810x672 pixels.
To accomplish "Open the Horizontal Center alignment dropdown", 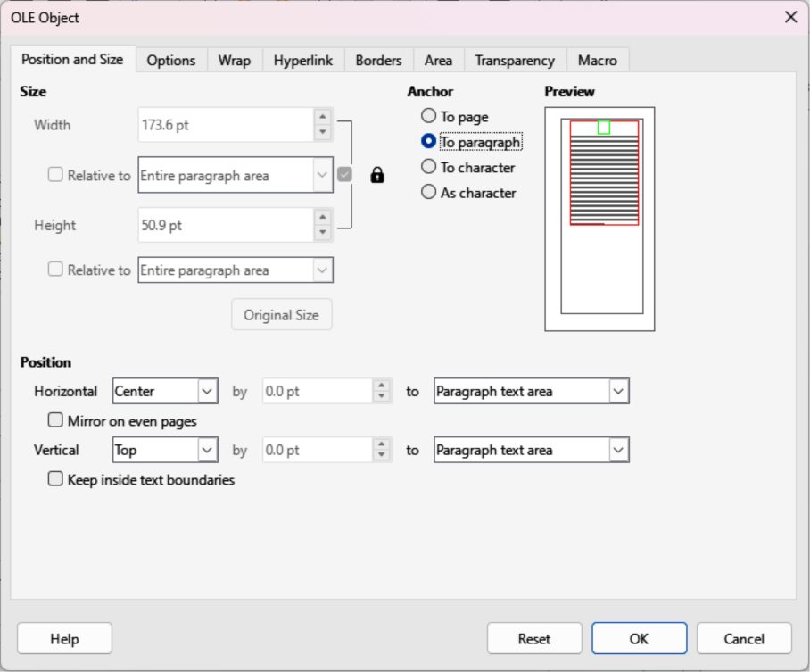I will 165,391.
